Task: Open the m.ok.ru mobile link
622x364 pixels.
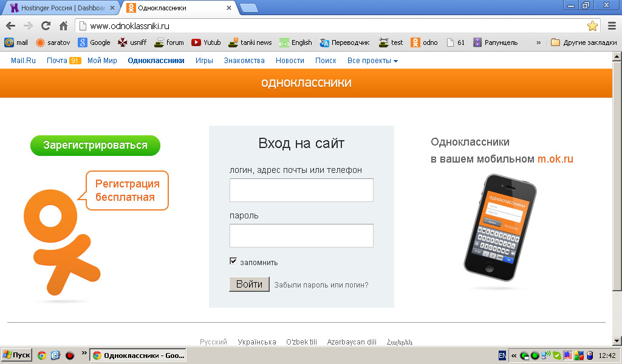Action: click(555, 159)
